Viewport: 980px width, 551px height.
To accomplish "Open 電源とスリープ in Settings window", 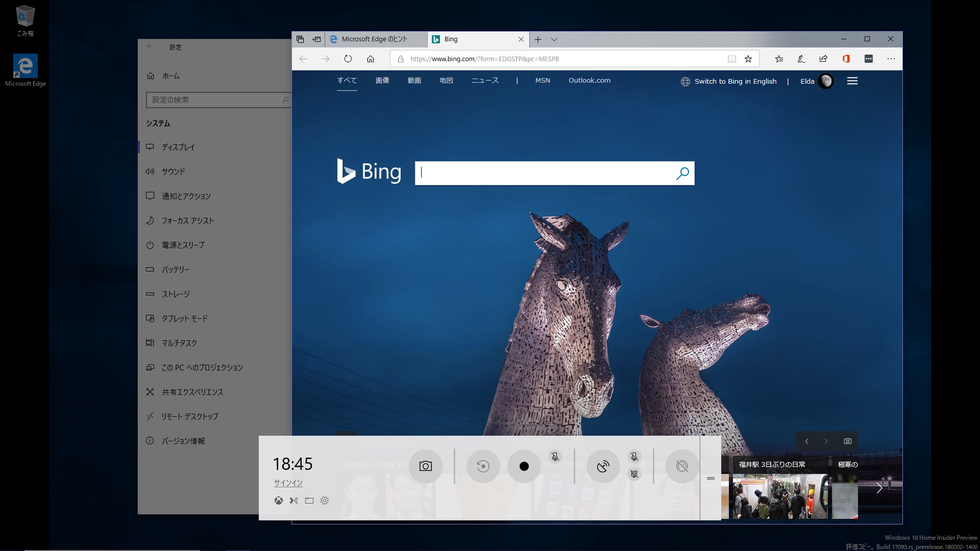I will tap(215, 245).
